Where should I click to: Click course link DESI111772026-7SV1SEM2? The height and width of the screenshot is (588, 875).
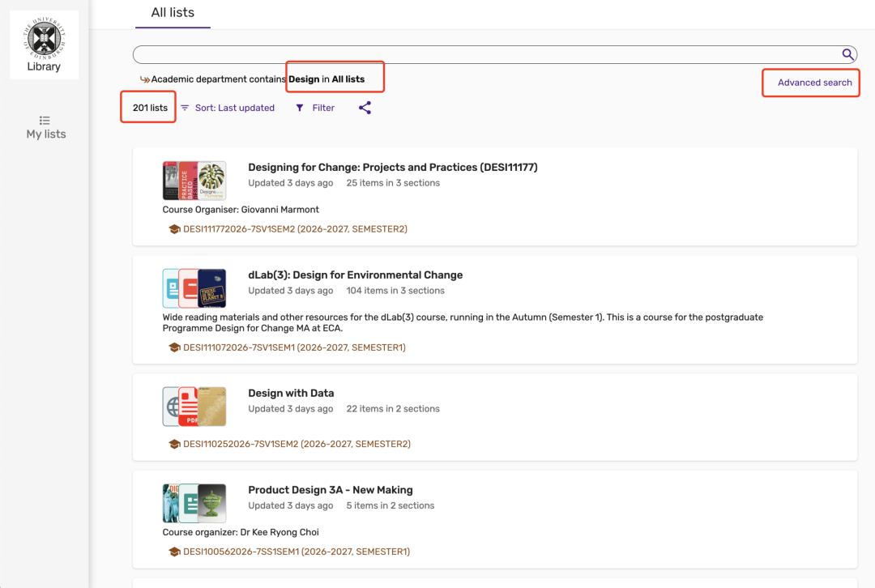pos(295,229)
